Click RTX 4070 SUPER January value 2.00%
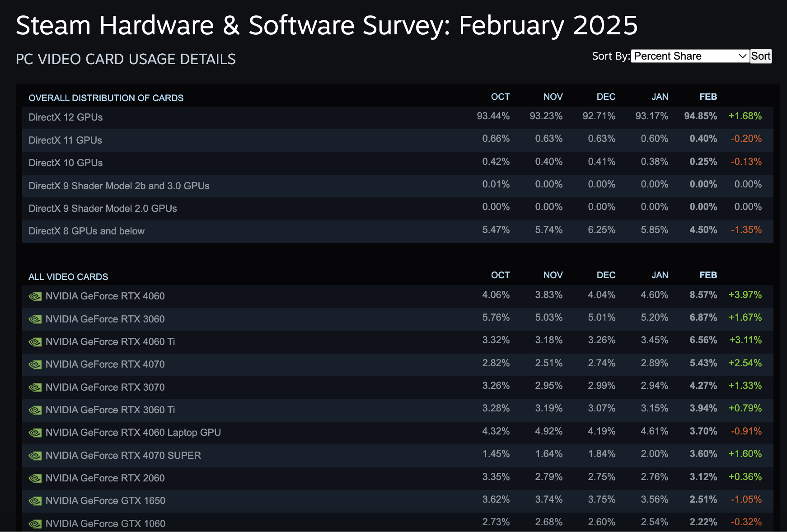 pos(655,454)
